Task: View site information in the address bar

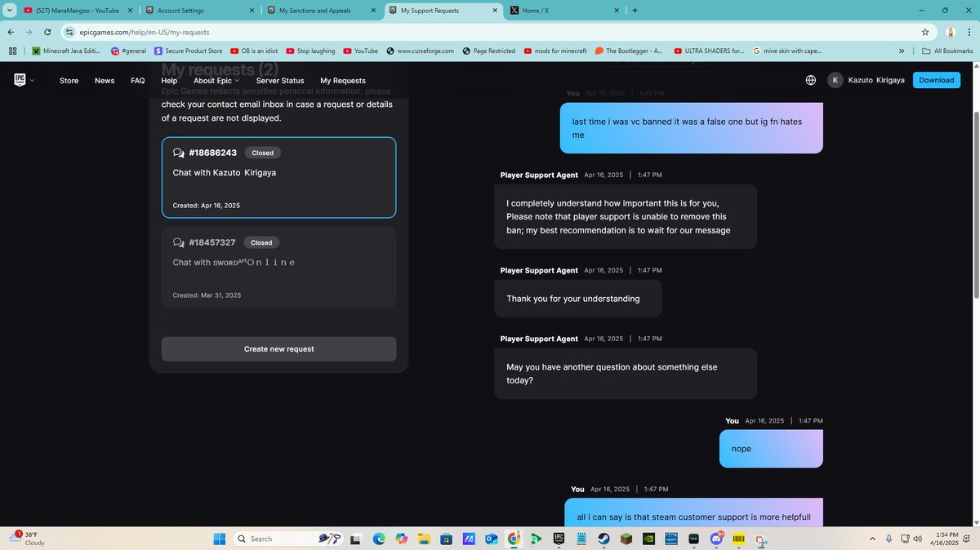Action: tap(71, 32)
